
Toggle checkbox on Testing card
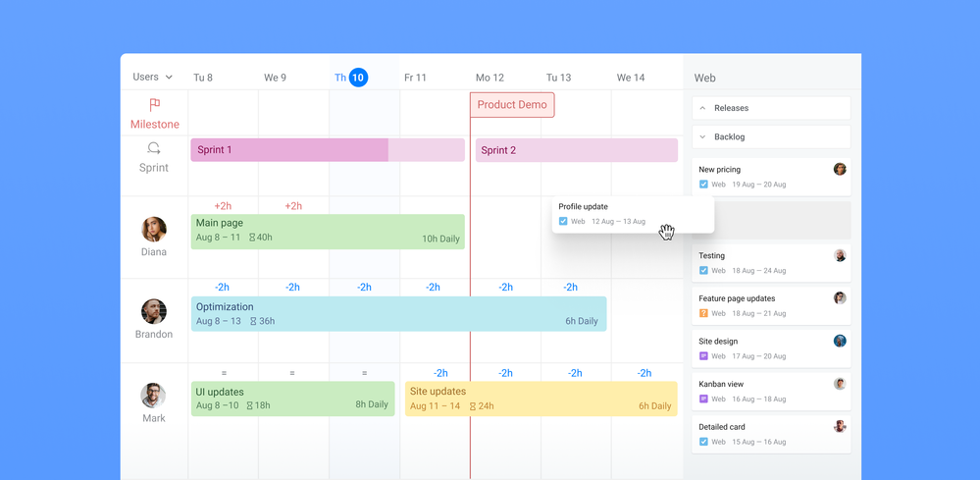[703, 271]
